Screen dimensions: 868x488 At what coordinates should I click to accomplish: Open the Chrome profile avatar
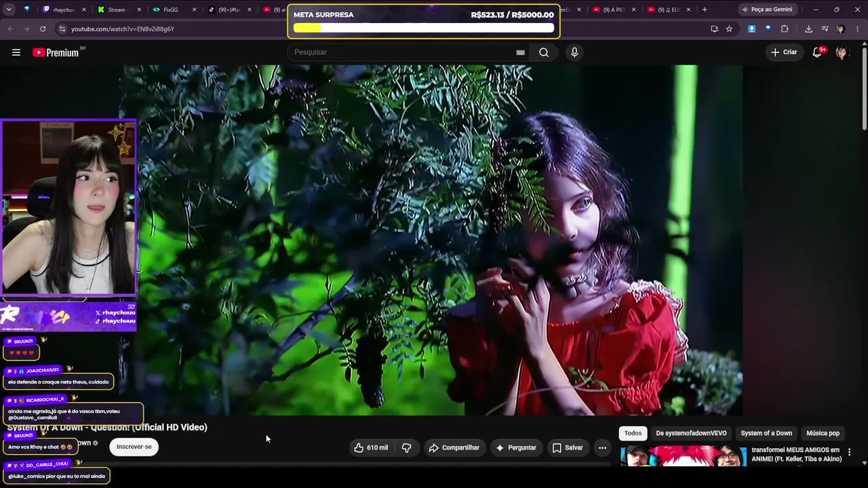point(841,28)
